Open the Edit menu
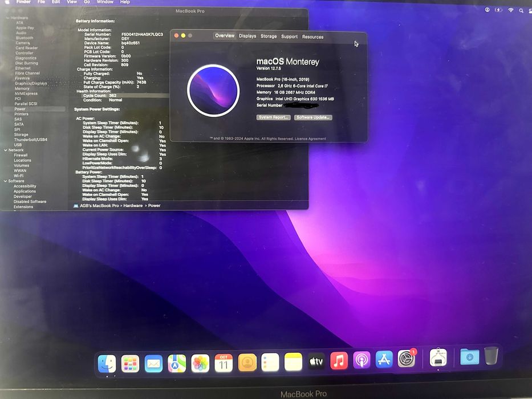The width and height of the screenshot is (532, 399). [56, 2]
